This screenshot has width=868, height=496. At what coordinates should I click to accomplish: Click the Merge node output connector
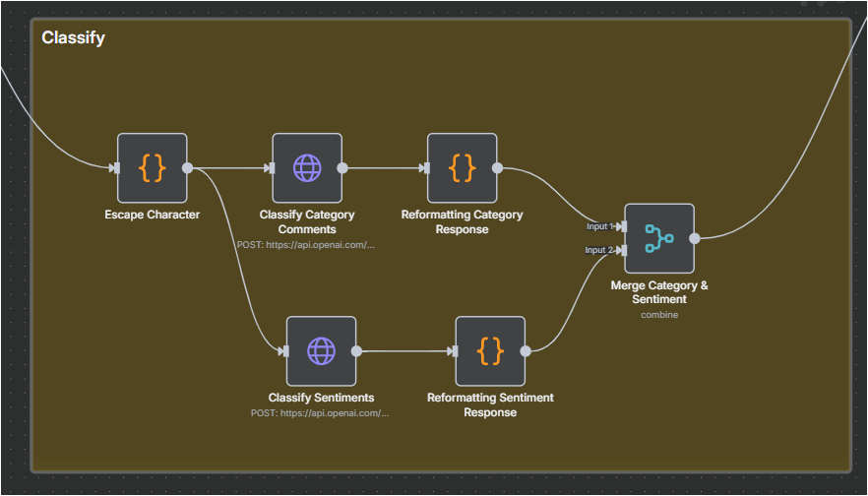pos(695,238)
